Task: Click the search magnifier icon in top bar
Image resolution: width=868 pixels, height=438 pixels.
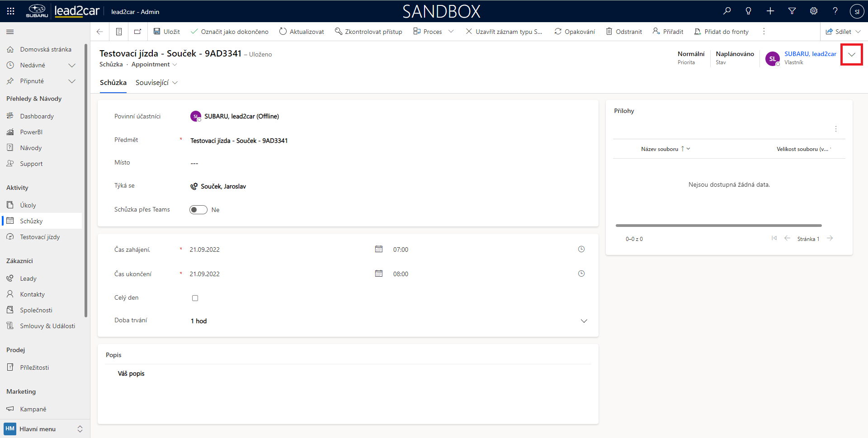Action: [x=727, y=11]
